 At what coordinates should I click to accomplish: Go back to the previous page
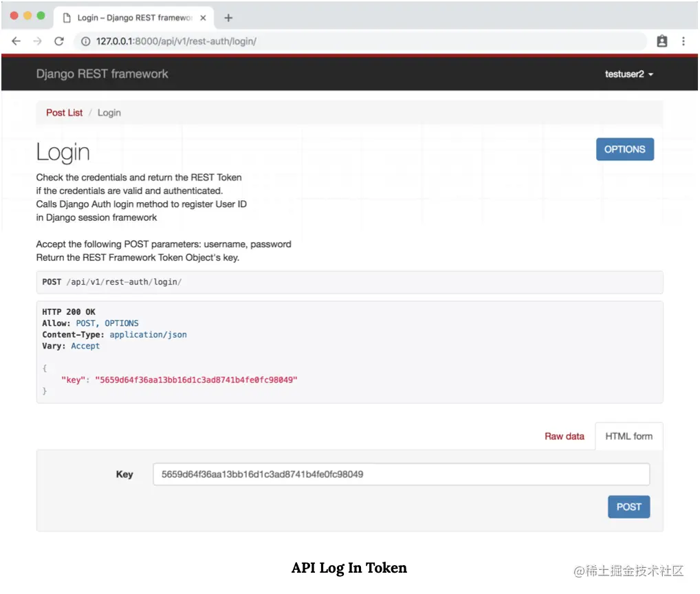(16, 41)
